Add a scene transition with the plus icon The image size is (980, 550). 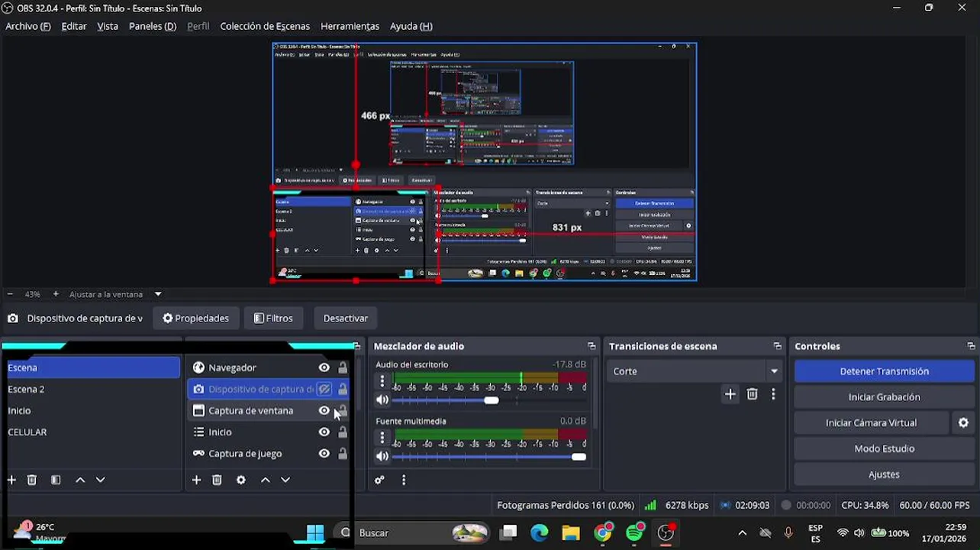point(730,394)
